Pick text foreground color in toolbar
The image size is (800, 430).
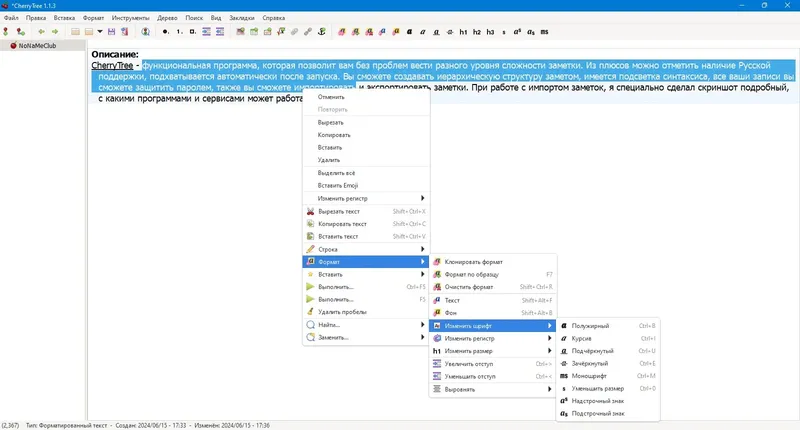[382, 32]
